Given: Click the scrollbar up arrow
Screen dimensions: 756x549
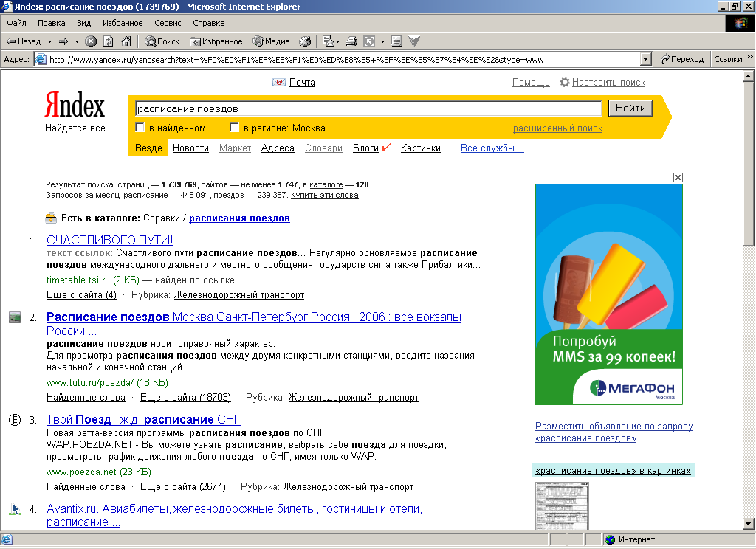Looking at the screenshot, I should (x=749, y=76).
